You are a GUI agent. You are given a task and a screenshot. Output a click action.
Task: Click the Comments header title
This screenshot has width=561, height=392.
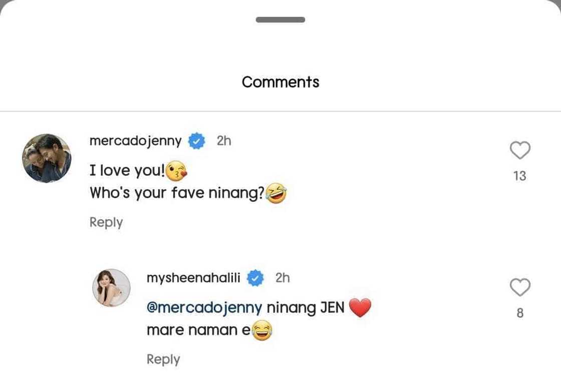tap(280, 82)
